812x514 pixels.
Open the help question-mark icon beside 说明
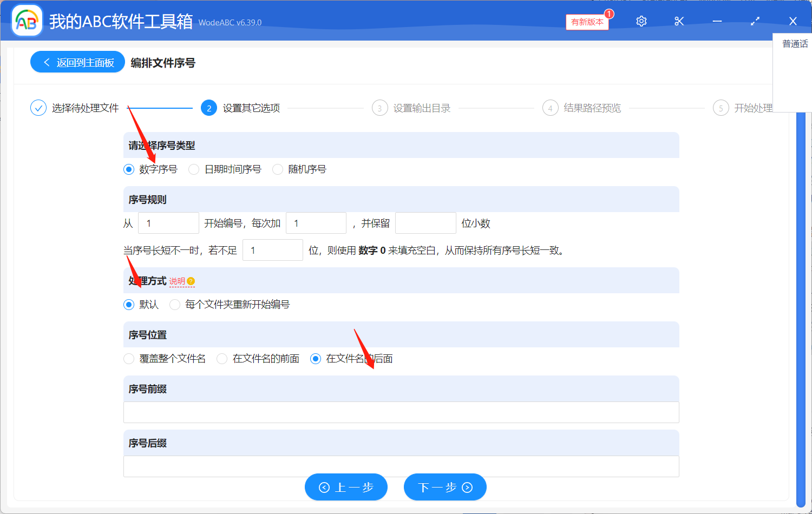tap(191, 281)
